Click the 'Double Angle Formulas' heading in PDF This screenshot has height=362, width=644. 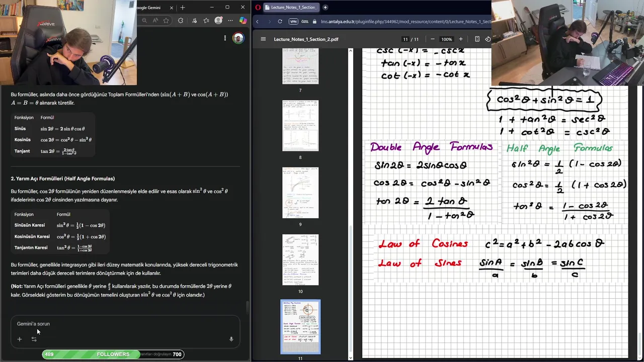431,147
